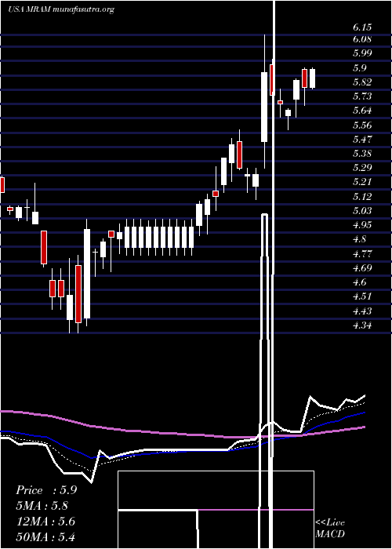
Task: Click the 4.95 price axis label
Action: (362, 225)
